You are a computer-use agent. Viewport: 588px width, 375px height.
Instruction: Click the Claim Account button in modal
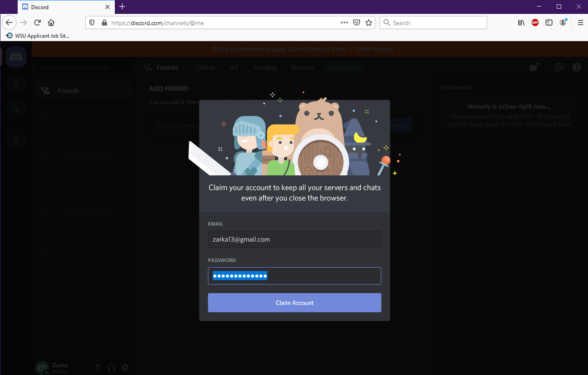click(294, 302)
